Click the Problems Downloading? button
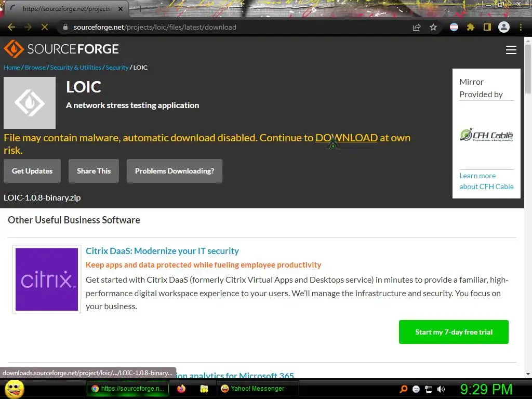 (x=175, y=171)
